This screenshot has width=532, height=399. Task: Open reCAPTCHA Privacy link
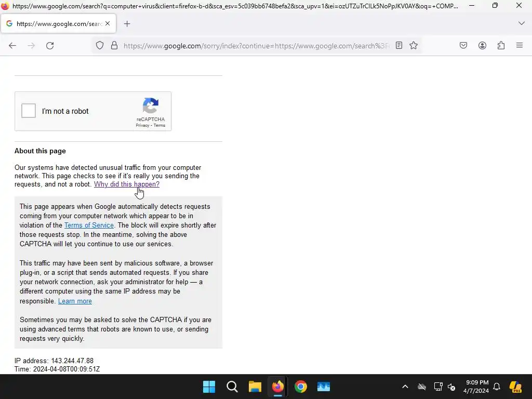[142, 126]
